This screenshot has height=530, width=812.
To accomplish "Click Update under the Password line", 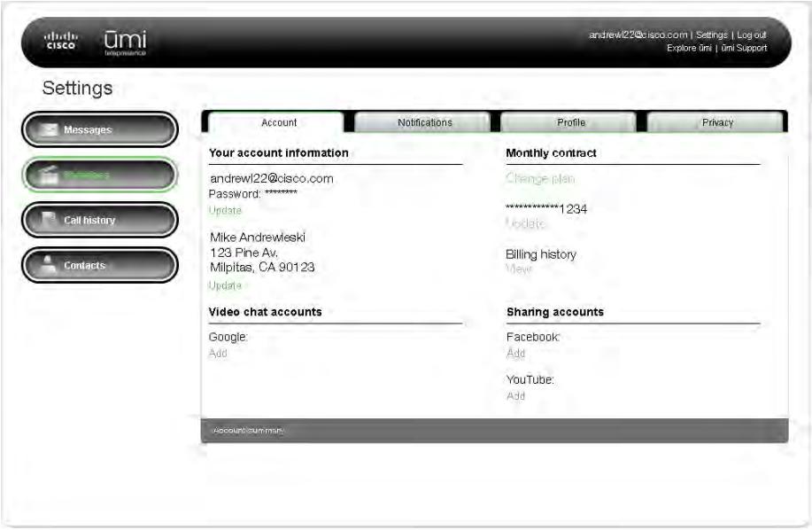I will pyautogui.click(x=225, y=210).
